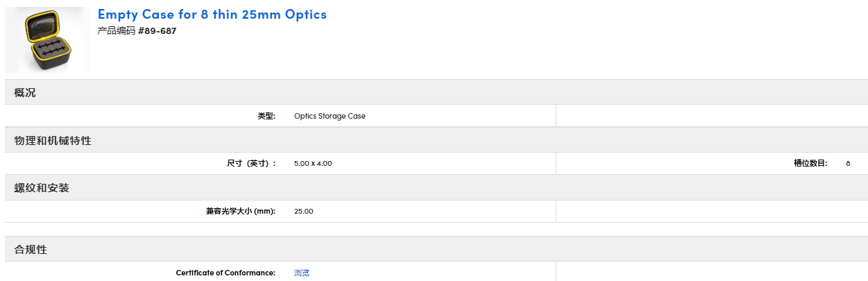Click the 尺寸（英寸）row label

pos(251,164)
